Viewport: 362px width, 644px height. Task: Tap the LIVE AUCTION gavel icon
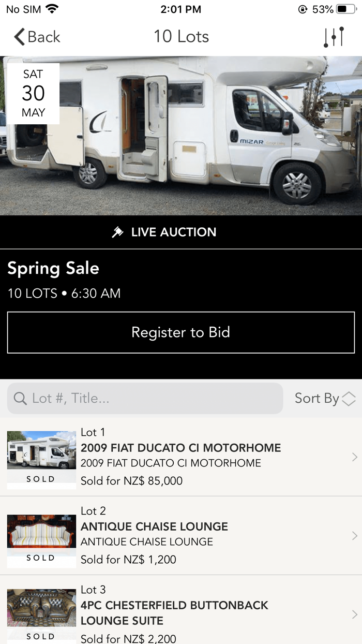(x=120, y=232)
